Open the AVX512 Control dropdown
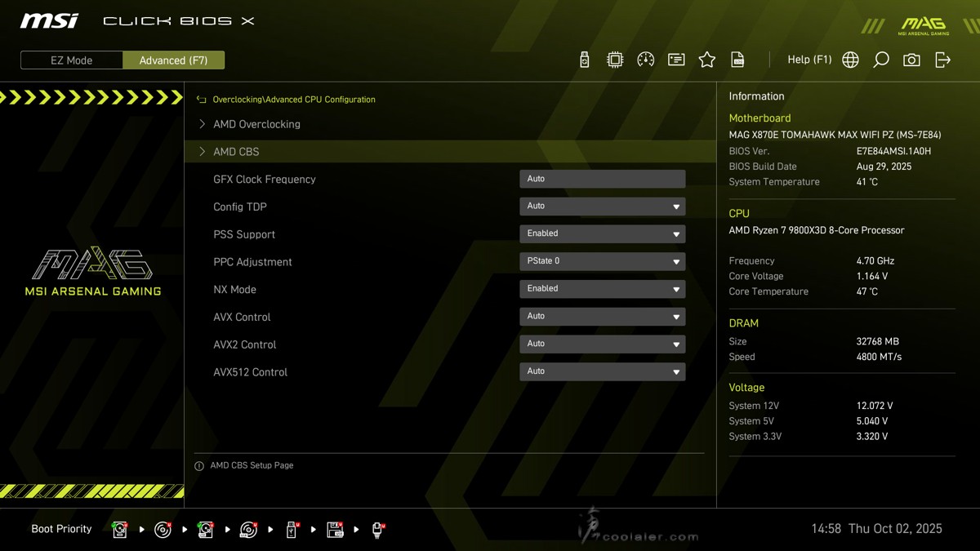980x551 pixels. pos(602,371)
